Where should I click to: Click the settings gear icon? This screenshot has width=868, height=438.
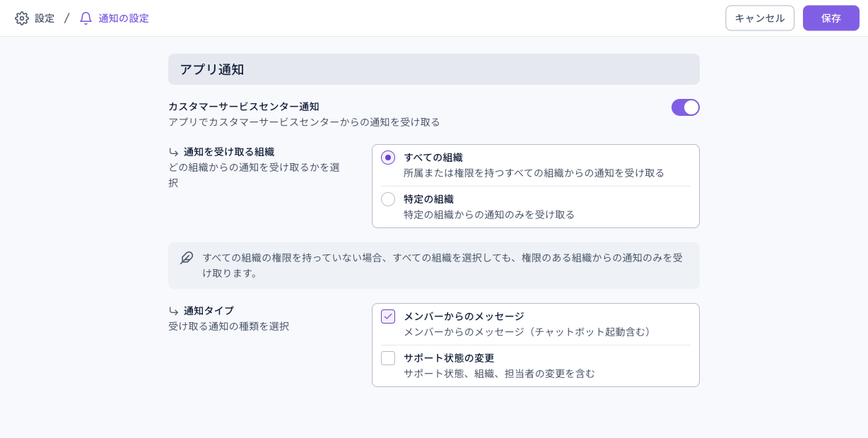(22, 18)
